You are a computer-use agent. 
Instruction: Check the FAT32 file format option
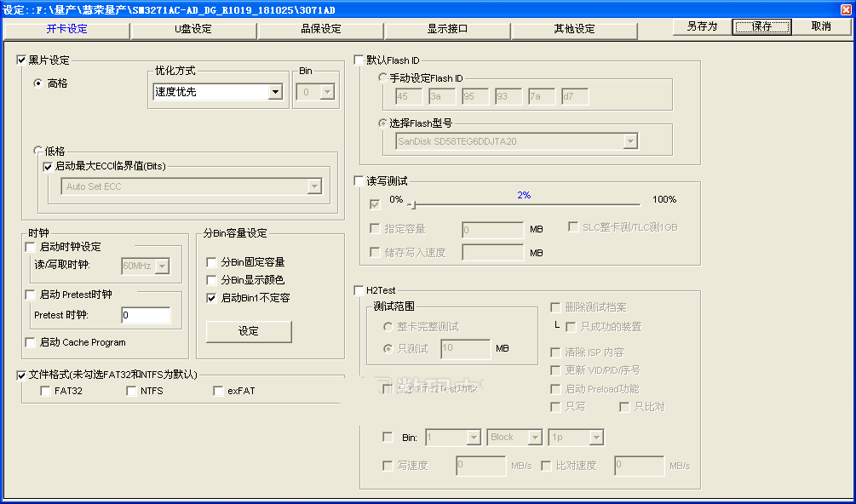[46, 392]
